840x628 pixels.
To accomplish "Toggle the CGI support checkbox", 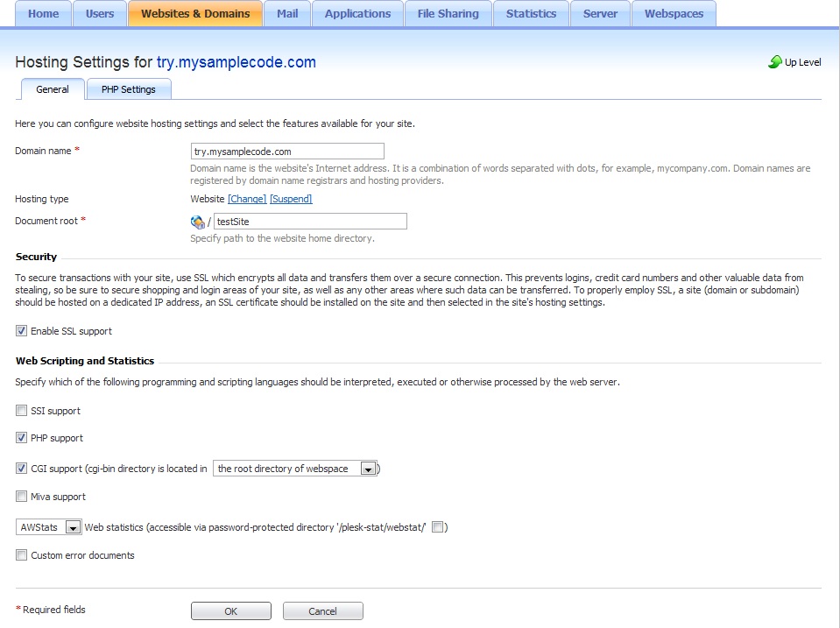I will tap(21, 468).
